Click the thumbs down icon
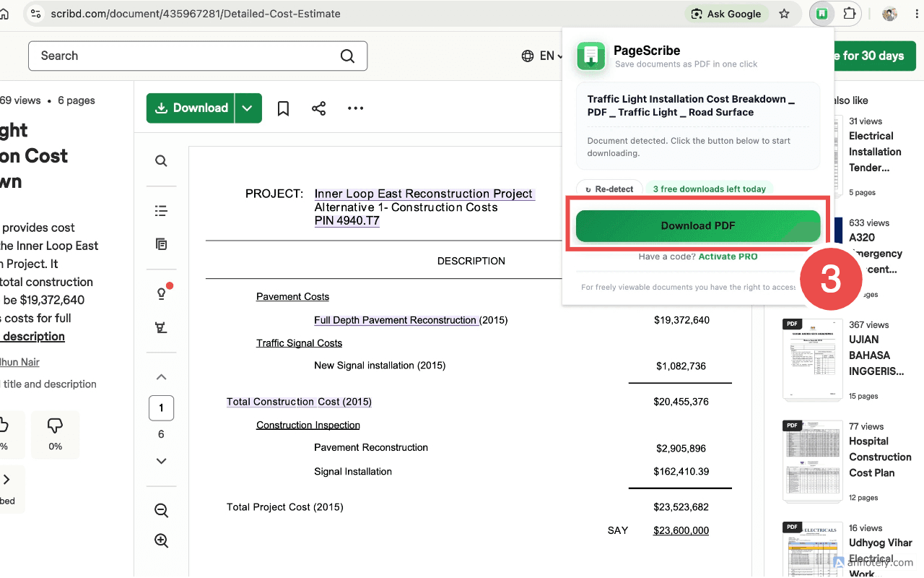This screenshot has width=924, height=578. [56, 426]
